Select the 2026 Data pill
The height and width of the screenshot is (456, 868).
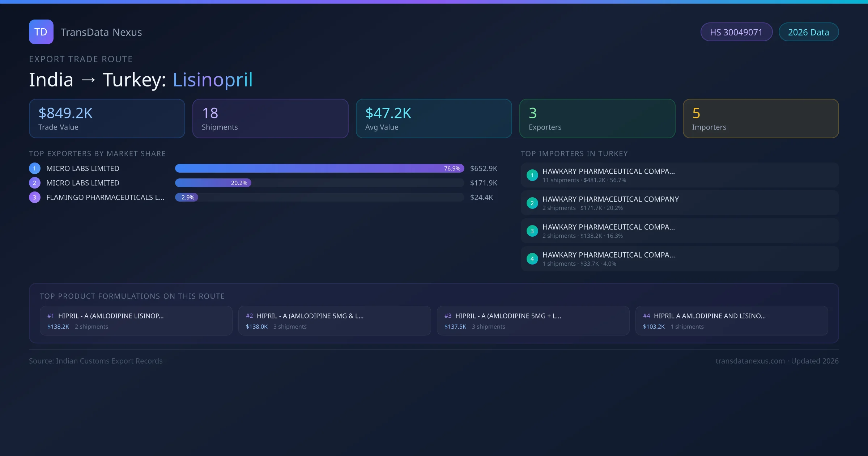tap(808, 32)
